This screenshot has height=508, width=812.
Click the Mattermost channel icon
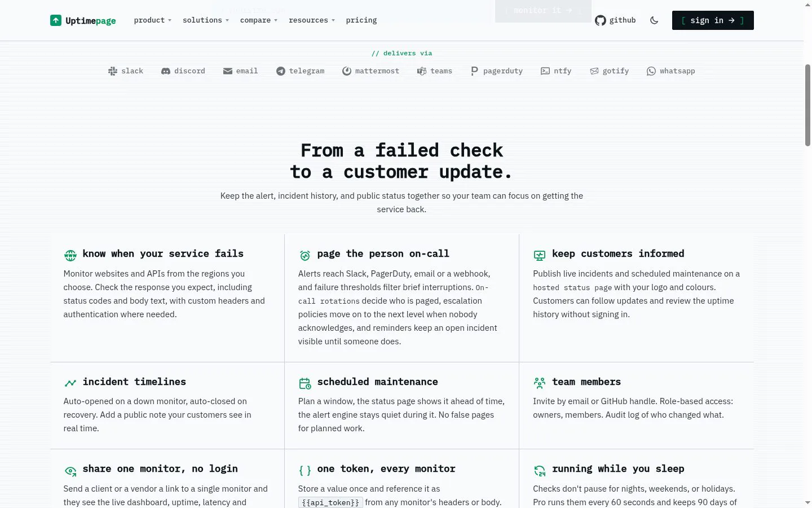(x=347, y=71)
